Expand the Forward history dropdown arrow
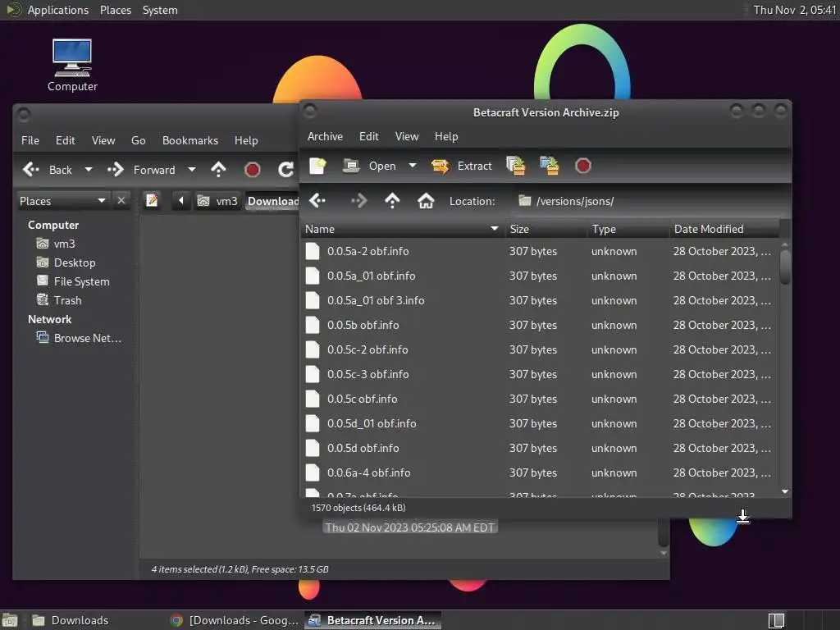Screen dimensions: 840x630 [x=192, y=170]
